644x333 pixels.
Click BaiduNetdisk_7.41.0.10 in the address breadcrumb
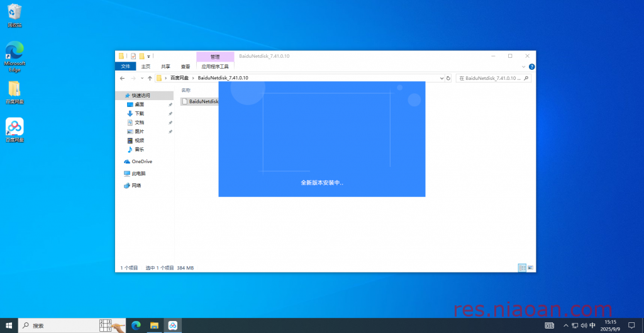(223, 77)
